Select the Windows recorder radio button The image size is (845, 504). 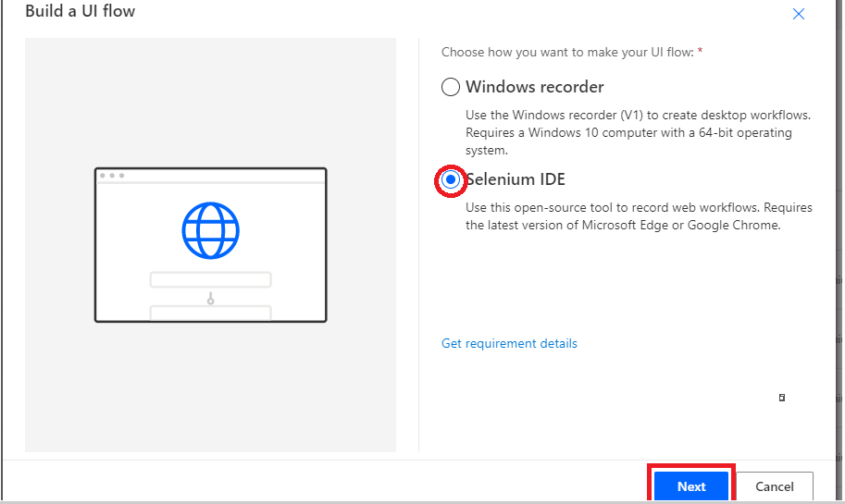[x=451, y=87]
